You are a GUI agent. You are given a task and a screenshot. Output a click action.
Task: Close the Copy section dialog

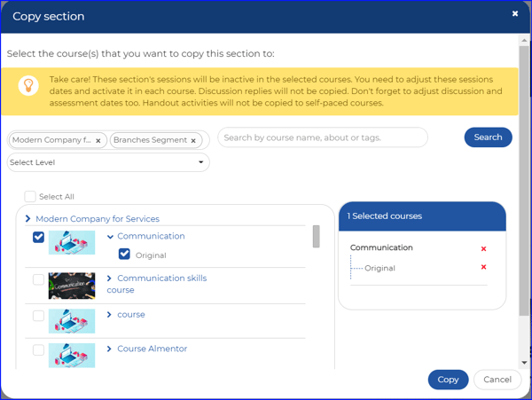coord(514,13)
